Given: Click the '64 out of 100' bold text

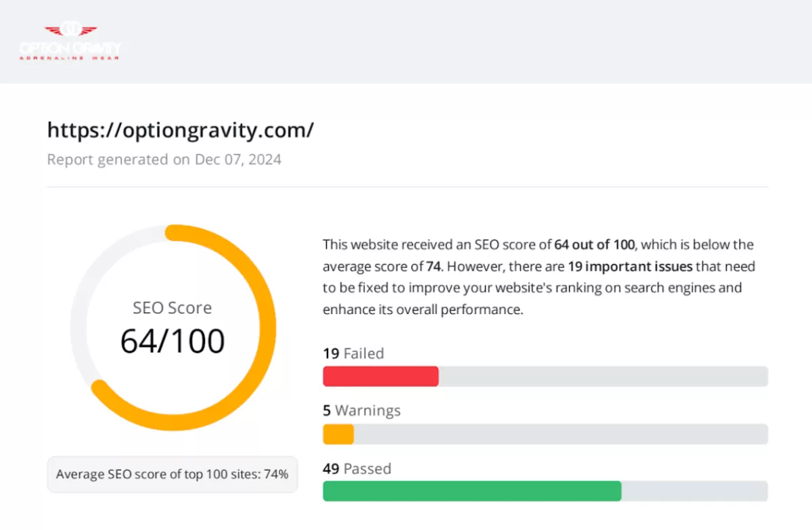Looking at the screenshot, I should tap(594, 244).
